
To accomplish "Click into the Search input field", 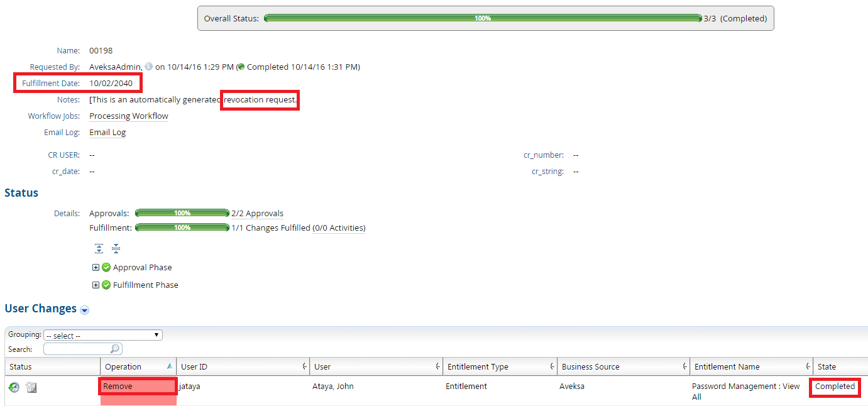I will 77,348.
